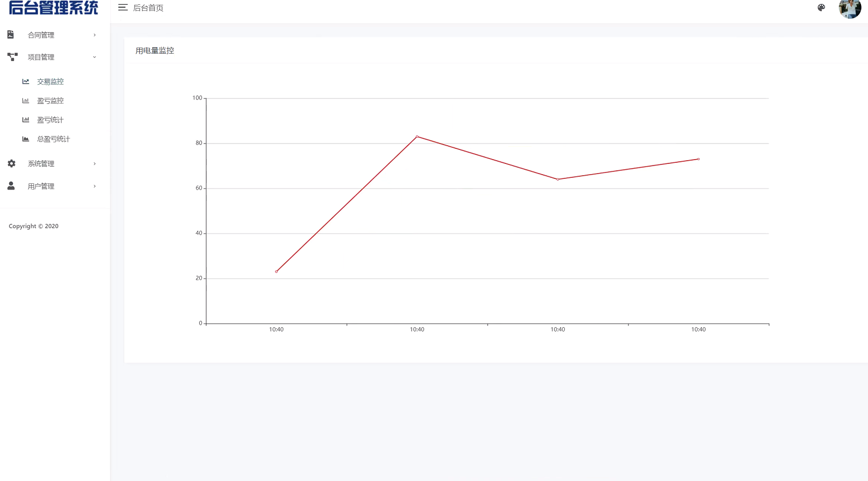
Task: Click the 合同管理 document icon
Action: point(11,35)
